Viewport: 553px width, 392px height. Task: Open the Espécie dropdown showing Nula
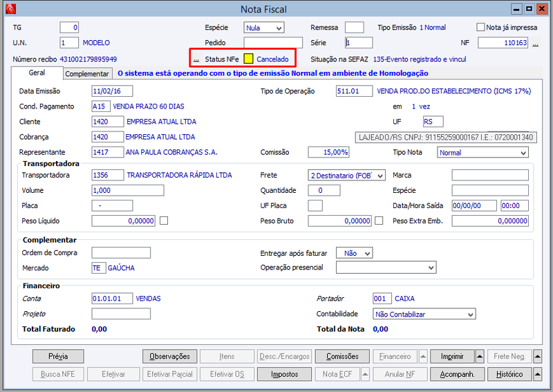click(264, 28)
